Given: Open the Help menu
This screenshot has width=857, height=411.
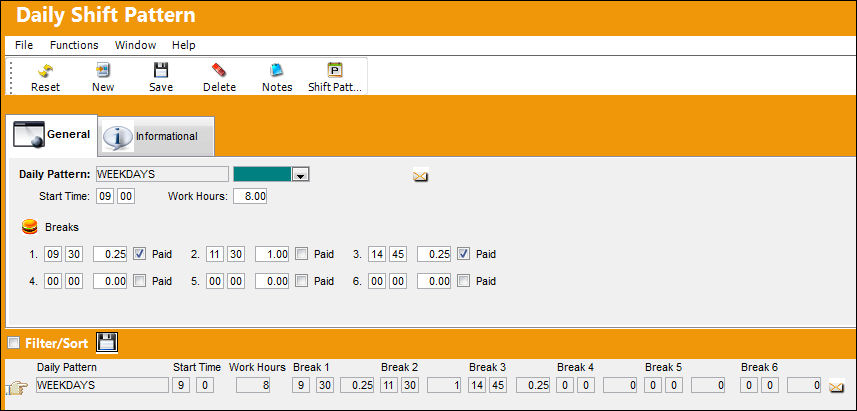Looking at the screenshot, I should [x=184, y=45].
